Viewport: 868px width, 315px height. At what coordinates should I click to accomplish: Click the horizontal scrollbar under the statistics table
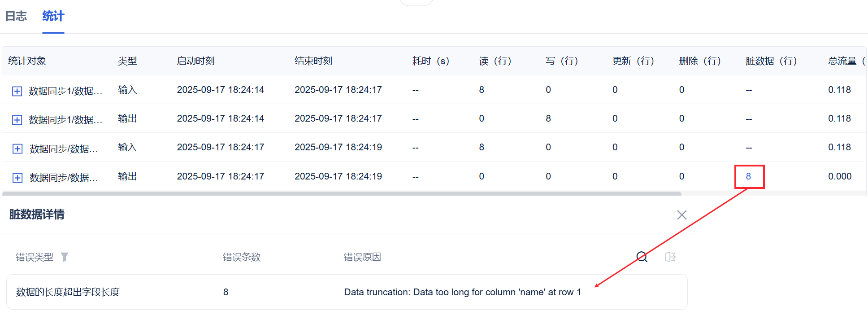click(342, 194)
